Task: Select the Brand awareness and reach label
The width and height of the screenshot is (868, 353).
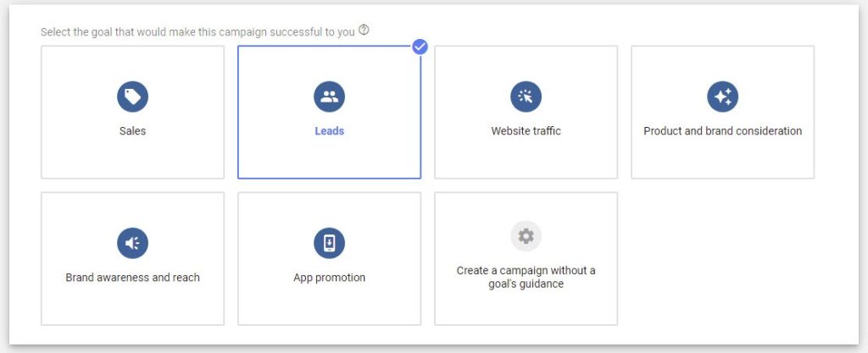Action: pos(132,278)
